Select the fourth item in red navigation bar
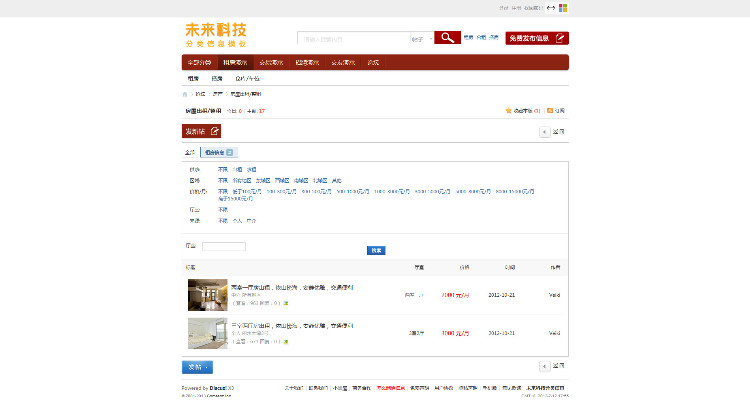The height and width of the screenshot is (419, 750). coord(307,63)
